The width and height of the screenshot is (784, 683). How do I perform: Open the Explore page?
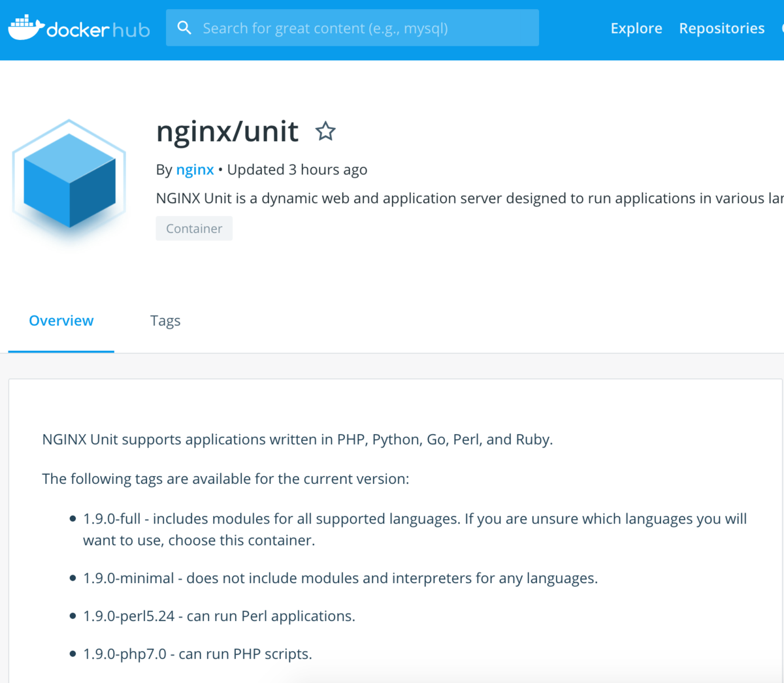636,28
